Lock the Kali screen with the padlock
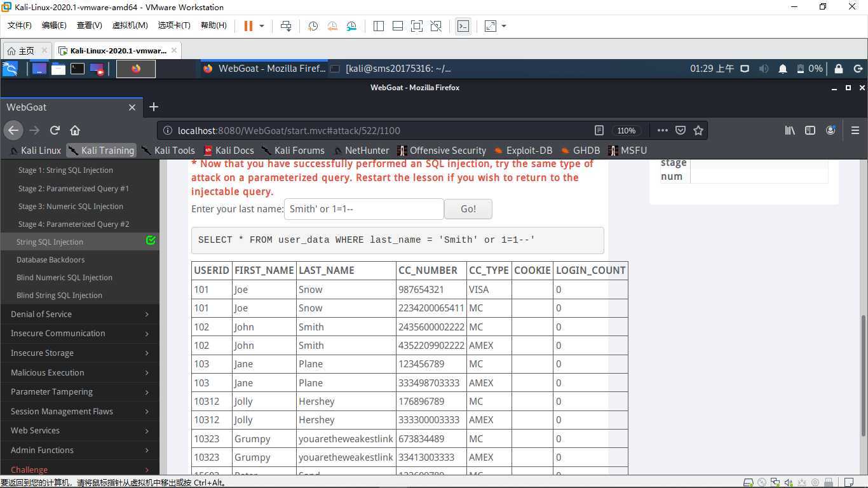The height and width of the screenshot is (488, 868). (838, 69)
